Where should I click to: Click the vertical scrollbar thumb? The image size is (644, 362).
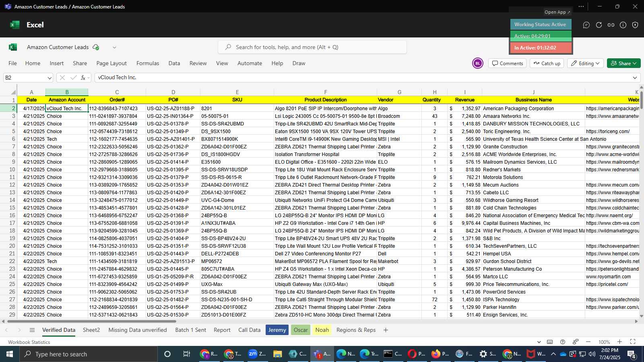pos(642,100)
